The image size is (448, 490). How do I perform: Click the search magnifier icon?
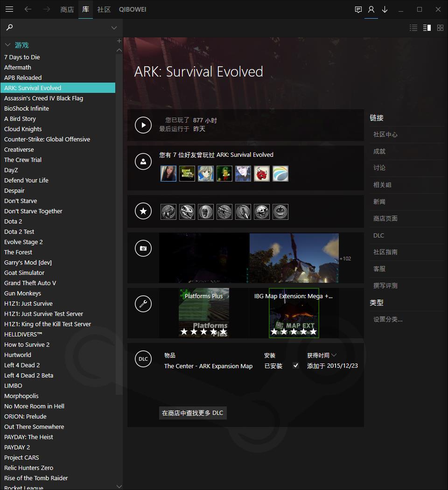pyautogui.click(x=10, y=28)
